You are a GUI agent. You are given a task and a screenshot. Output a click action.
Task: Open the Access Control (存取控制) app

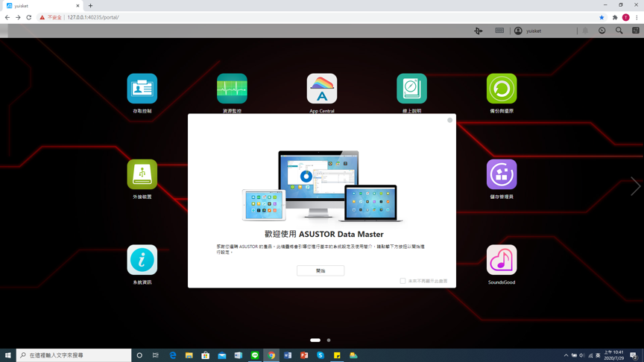click(x=142, y=89)
